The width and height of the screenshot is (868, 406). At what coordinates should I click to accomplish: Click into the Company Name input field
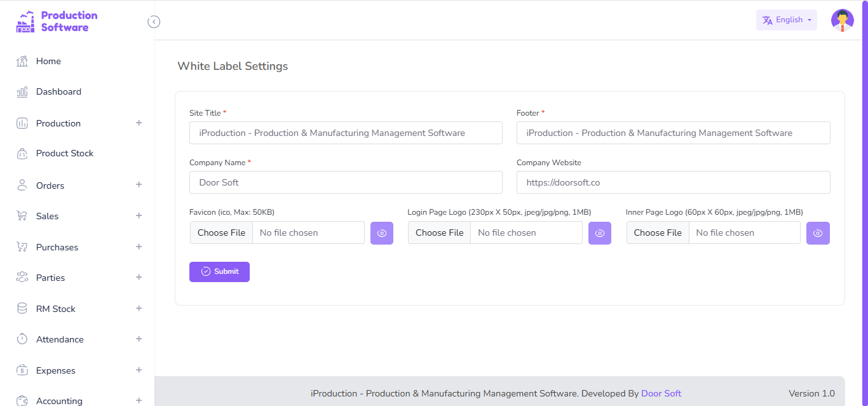[x=346, y=182]
